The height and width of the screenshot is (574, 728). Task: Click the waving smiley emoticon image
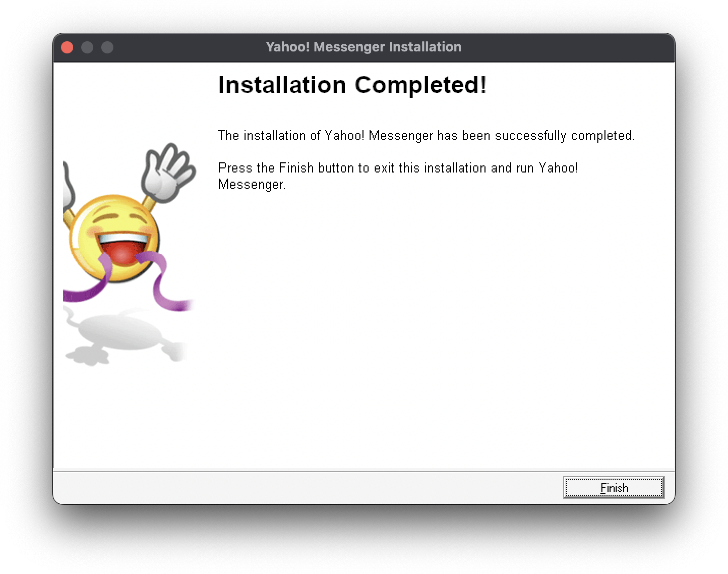[x=129, y=254]
